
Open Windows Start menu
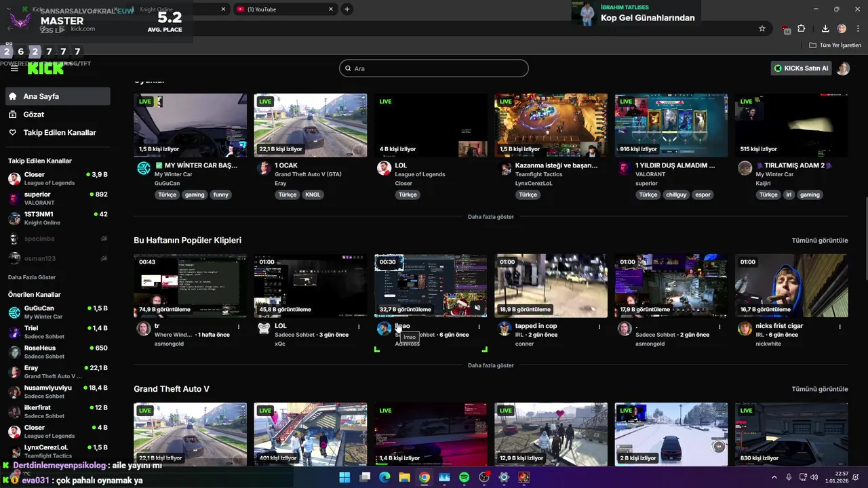(344, 477)
